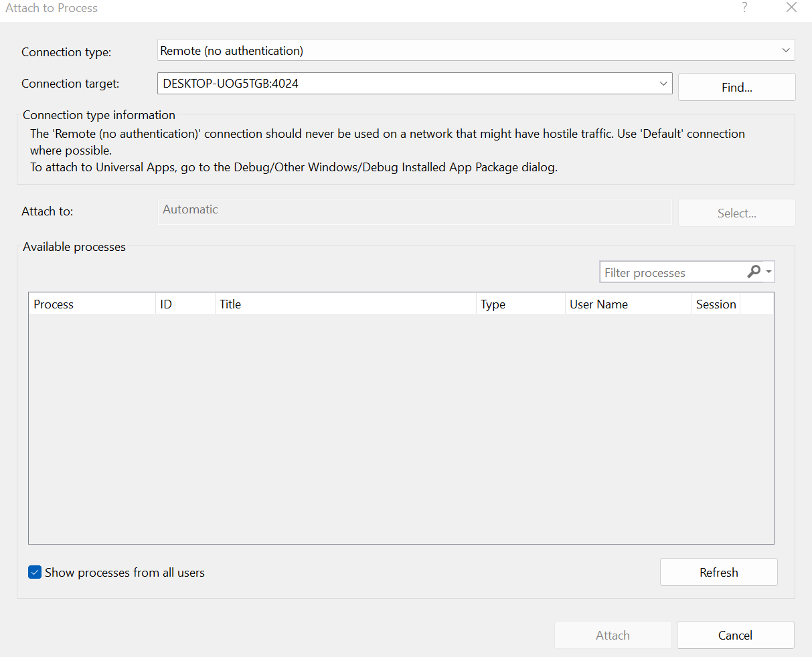
Task: Click the Title column header
Action: click(345, 304)
